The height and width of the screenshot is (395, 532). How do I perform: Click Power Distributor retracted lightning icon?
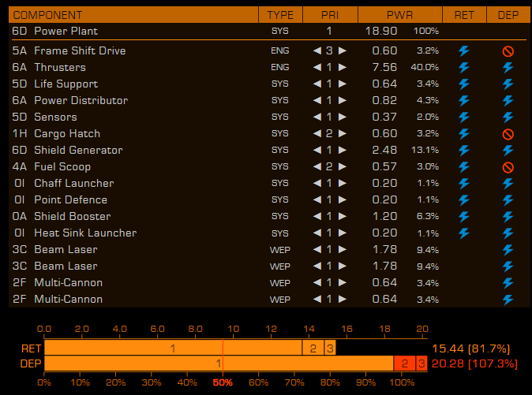pos(464,101)
